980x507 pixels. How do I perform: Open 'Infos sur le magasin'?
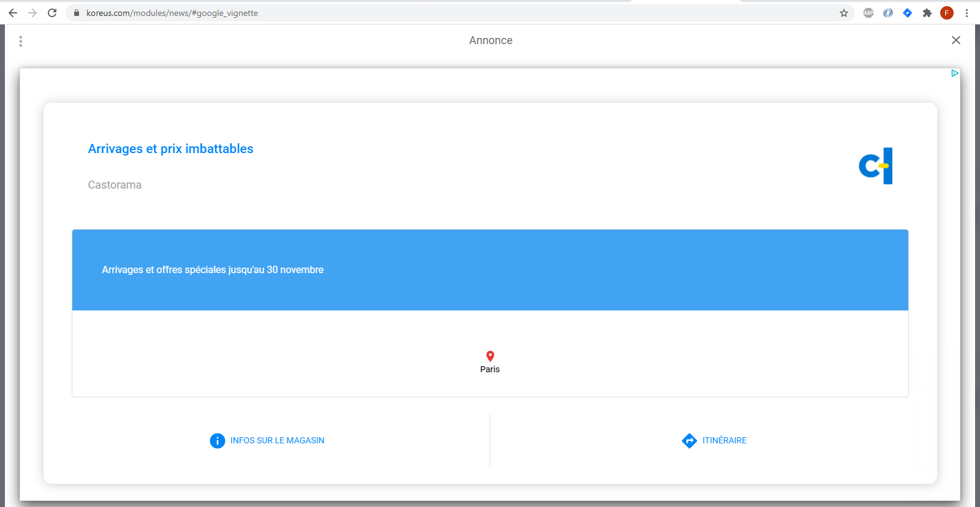click(x=267, y=441)
